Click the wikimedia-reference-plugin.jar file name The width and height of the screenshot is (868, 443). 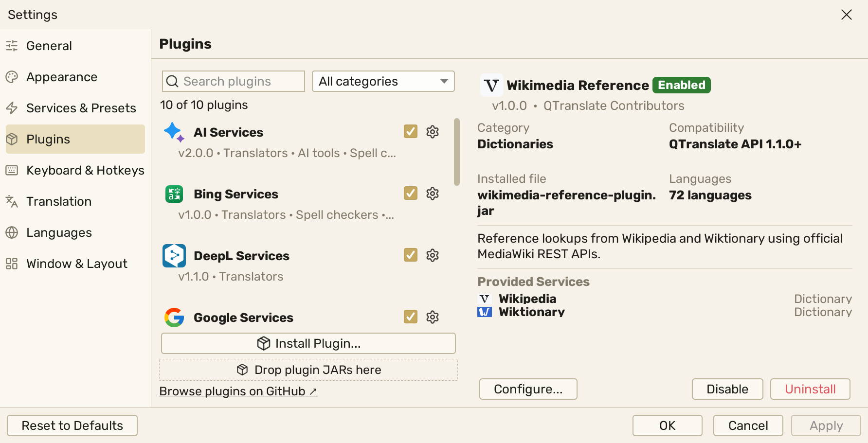coord(567,203)
